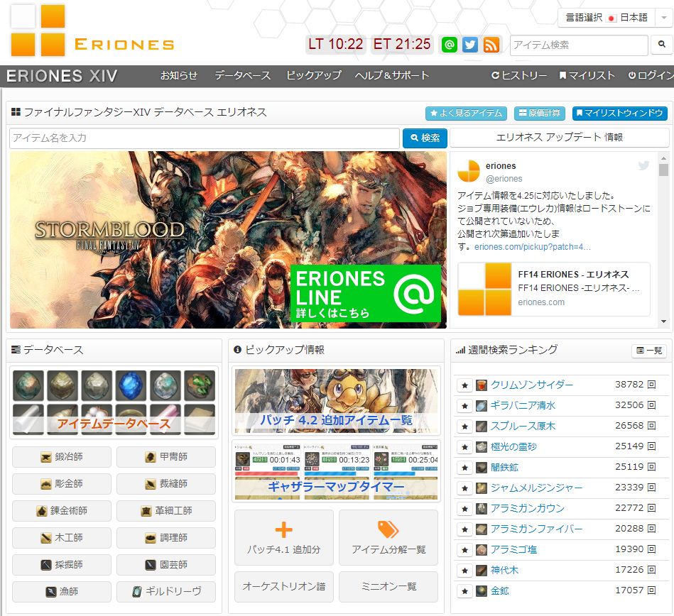674x616 pixels.
Task: Favorite スプルース原木 with its star button
Action: pyautogui.click(x=464, y=427)
